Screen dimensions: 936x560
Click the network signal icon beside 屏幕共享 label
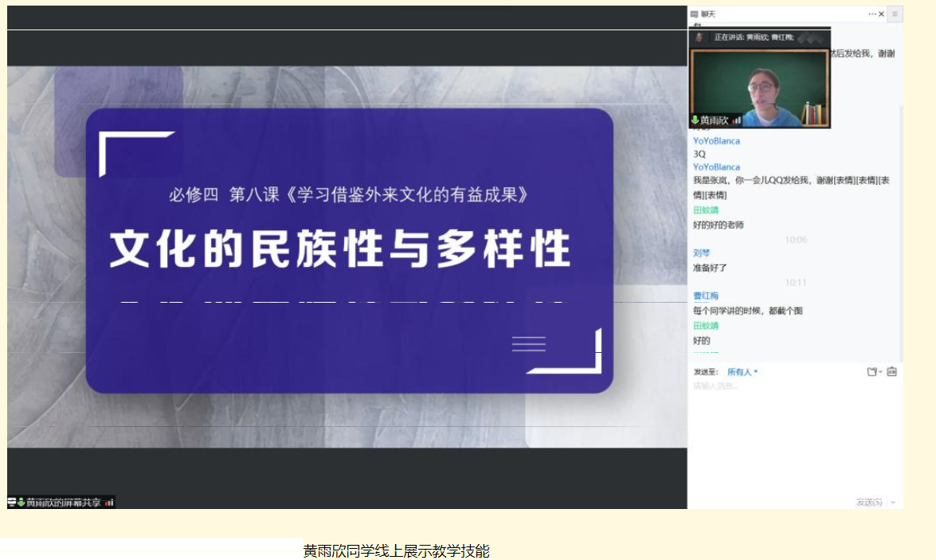pos(109,503)
